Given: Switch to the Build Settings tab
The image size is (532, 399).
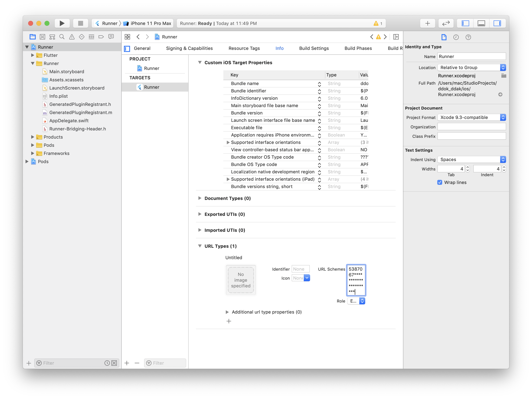Looking at the screenshot, I should pyautogui.click(x=314, y=48).
